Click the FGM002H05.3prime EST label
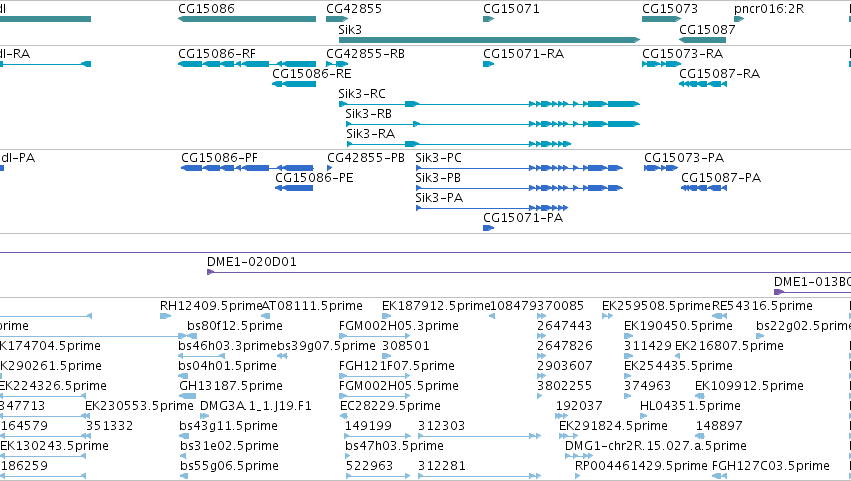The height and width of the screenshot is (481, 851). pos(398,326)
